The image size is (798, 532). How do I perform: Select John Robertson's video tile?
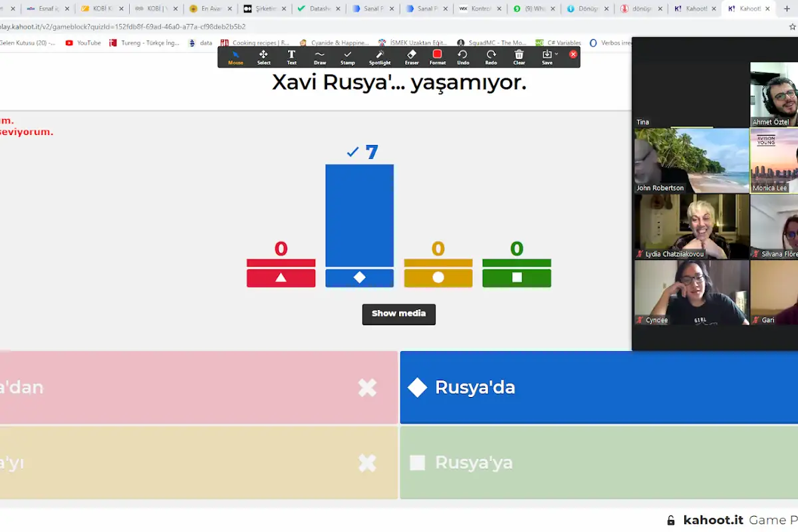692,160
